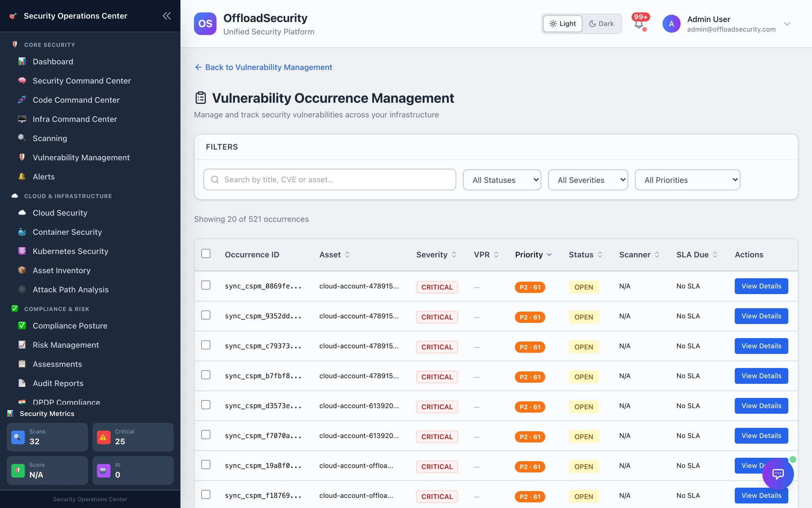Viewport: 812px width, 508px height.
Task: View Details for sync_cspm_0869fe
Action: (x=761, y=286)
